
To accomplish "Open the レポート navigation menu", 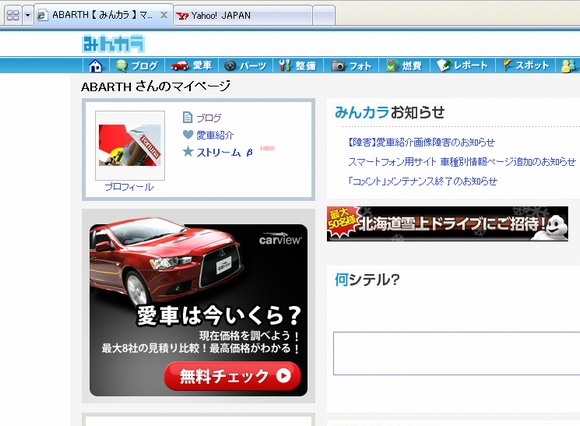I will click(x=462, y=65).
